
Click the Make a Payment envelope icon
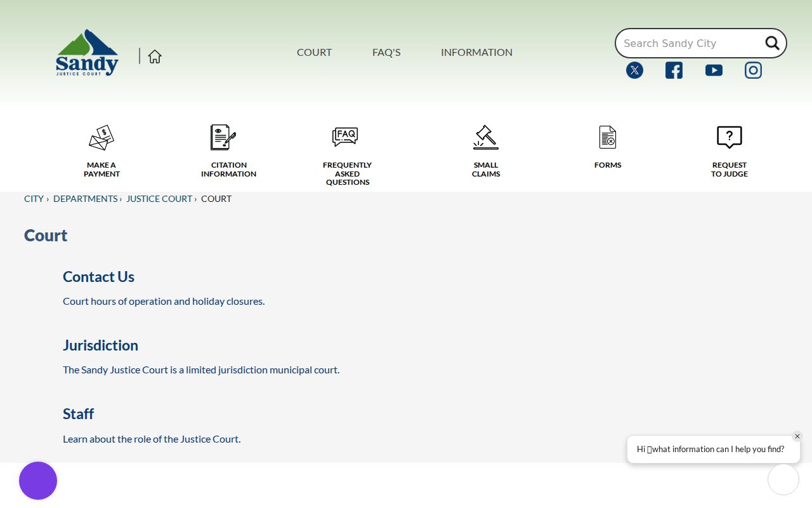click(101, 137)
